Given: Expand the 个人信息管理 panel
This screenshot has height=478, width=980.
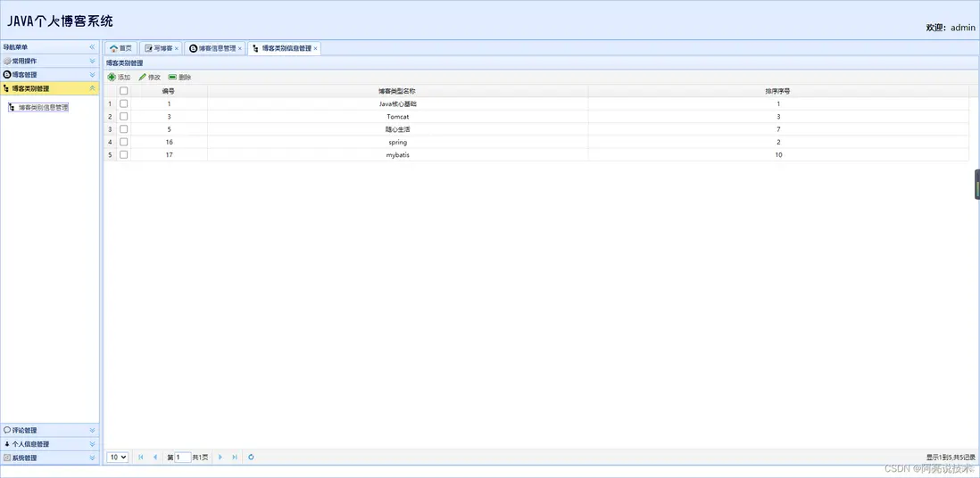Looking at the screenshot, I should point(92,443).
